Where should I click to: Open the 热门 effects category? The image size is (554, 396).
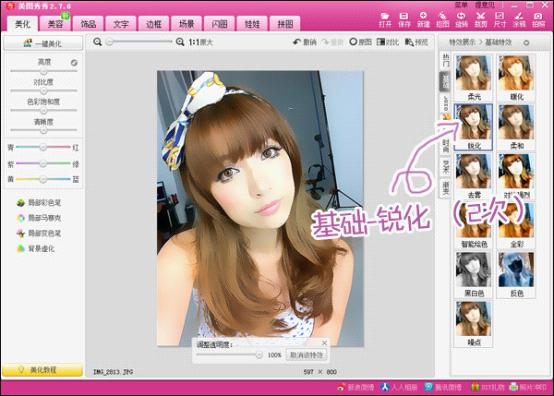[x=446, y=60]
